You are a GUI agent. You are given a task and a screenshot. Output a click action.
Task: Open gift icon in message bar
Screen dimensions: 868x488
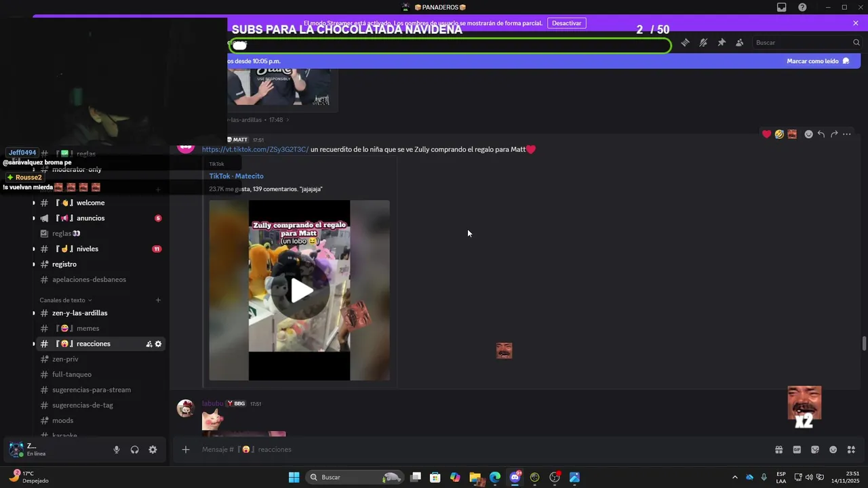click(x=779, y=449)
